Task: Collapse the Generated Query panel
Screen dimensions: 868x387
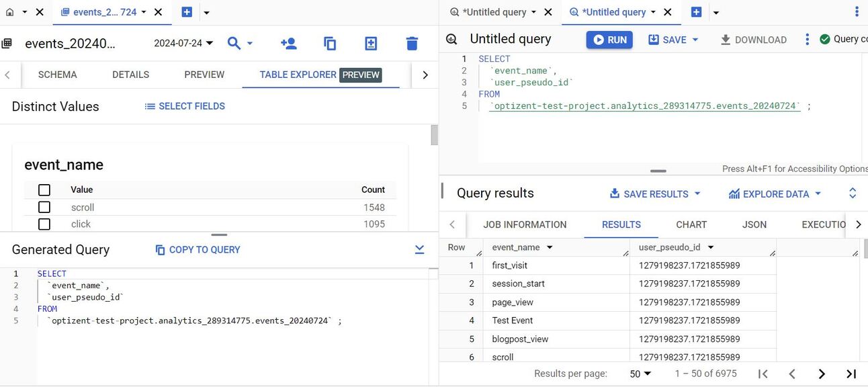Action: [x=419, y=249]
